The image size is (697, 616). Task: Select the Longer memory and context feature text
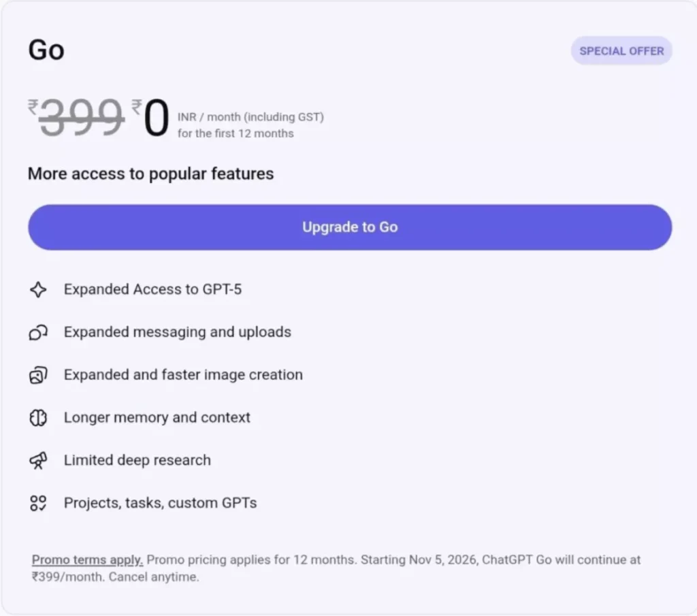157,417
